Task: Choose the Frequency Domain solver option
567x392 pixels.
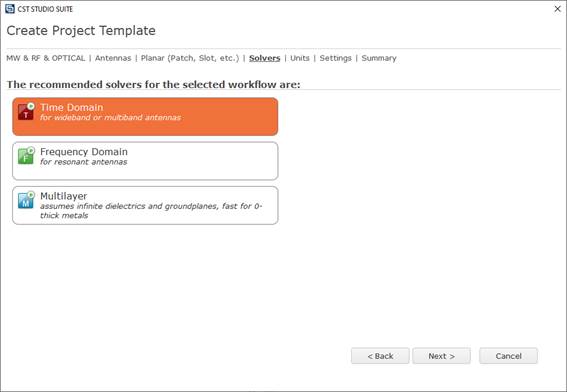Action: tap(145, 161)
